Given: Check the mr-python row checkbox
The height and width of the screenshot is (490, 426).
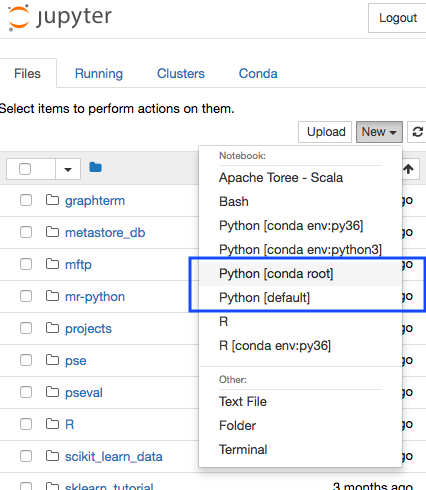Looking at the screenshot, I should point(26,296).
